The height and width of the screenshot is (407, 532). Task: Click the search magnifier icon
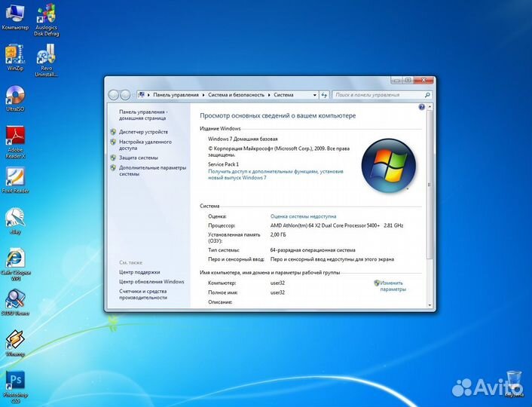[427, 95]
